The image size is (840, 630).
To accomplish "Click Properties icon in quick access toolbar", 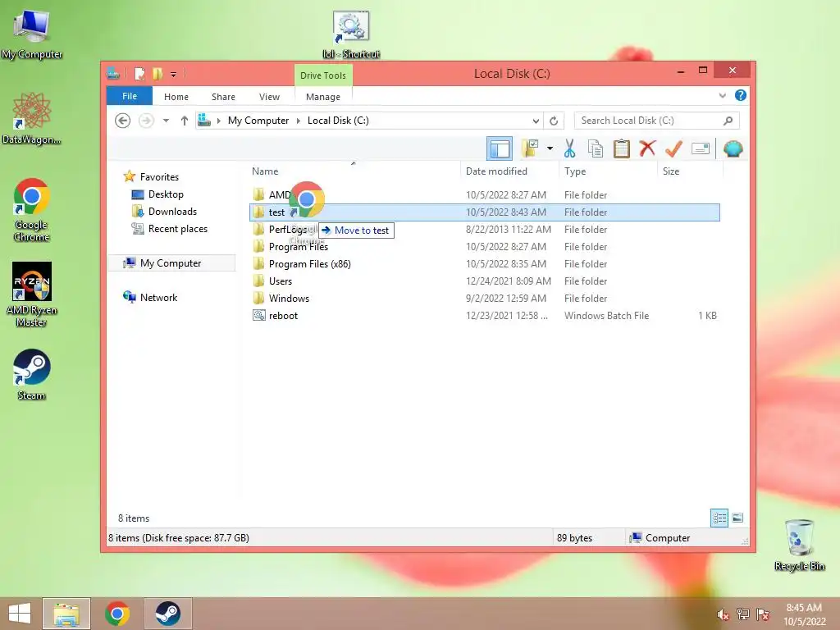I will coord(139,74).
